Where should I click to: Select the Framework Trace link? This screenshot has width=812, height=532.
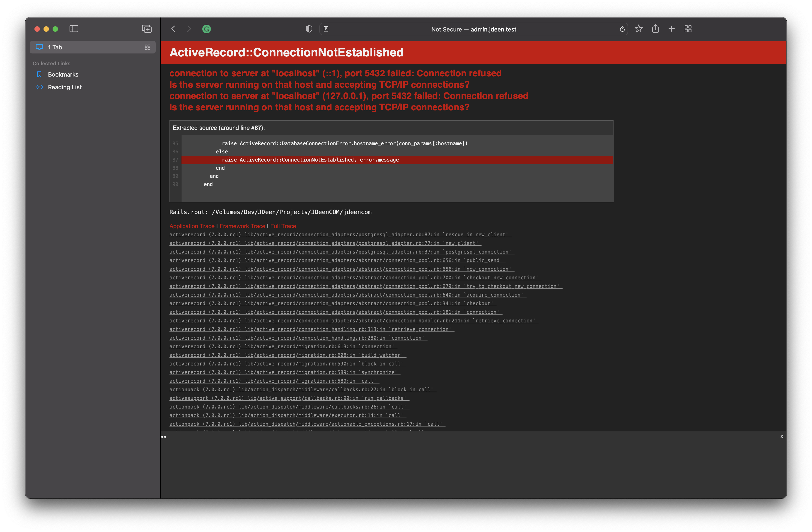pos(242,226)
